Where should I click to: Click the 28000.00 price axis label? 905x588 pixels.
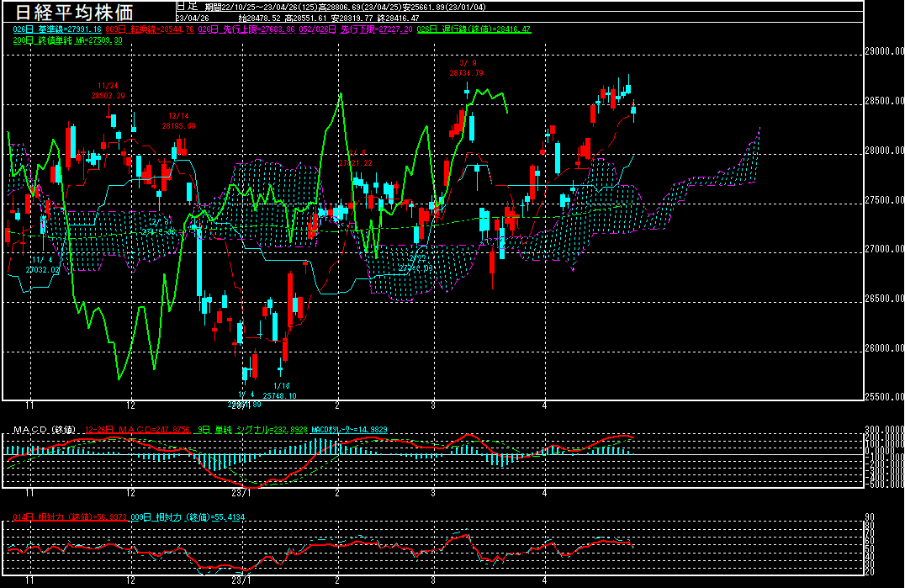click(885, 151)
